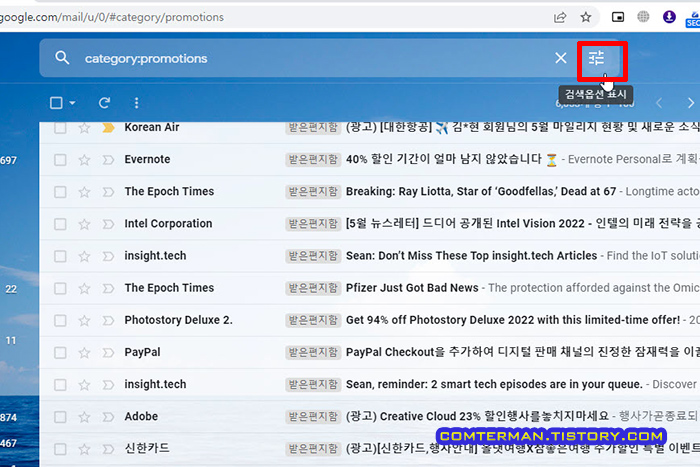This screenshot has height=467, width=700.
Task: Click the search magnifier icon
Action: click(x=62, y=58)
